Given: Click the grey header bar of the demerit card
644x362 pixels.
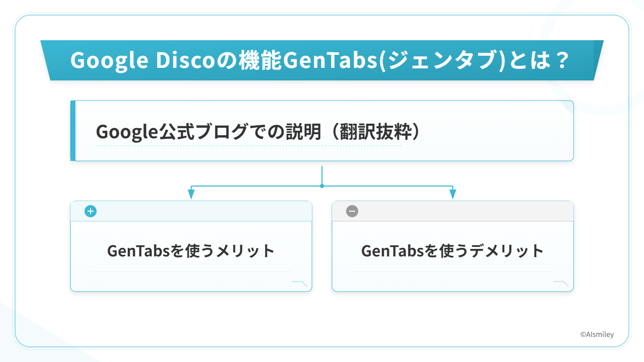Looking at the screenshot, I should (463, 211).
